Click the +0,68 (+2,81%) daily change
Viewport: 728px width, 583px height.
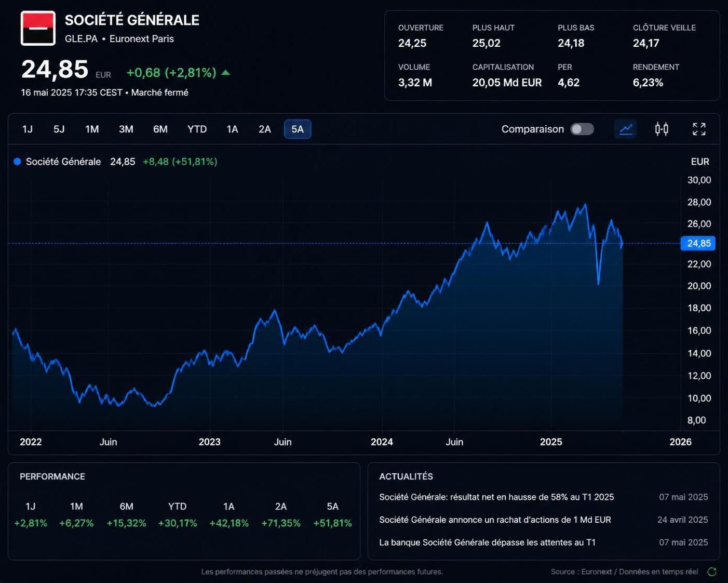[171, 73]
